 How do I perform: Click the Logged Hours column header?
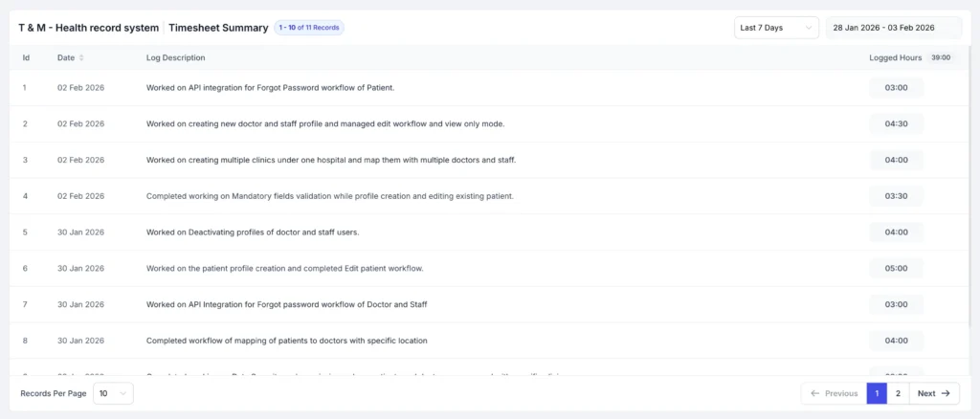coord(895,58)
